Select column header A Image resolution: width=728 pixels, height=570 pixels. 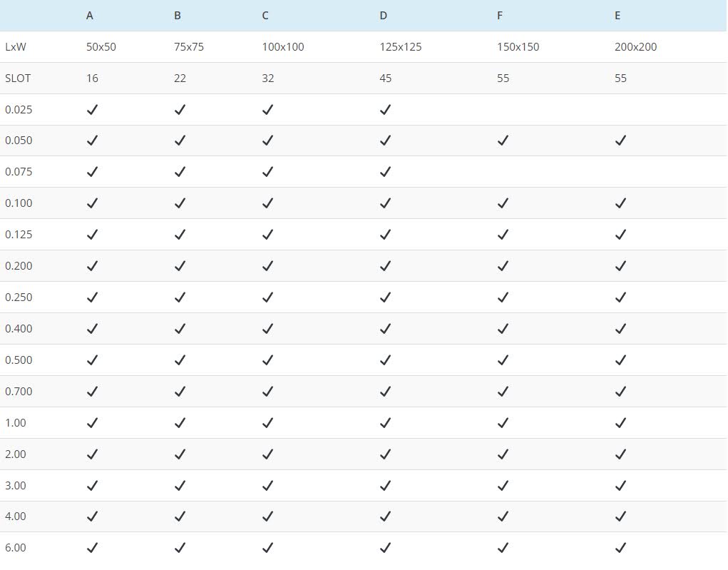[x=90, y=16]
